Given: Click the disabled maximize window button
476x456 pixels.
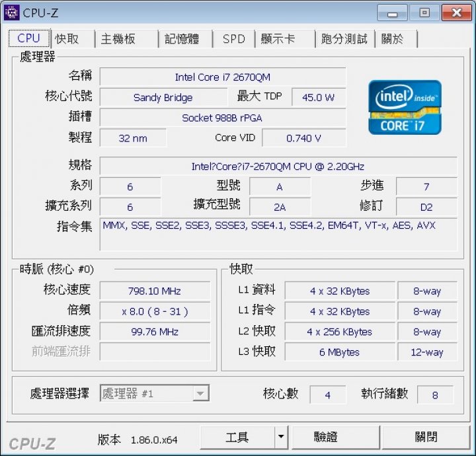Looking at the screenshot, I should (424, 13).
